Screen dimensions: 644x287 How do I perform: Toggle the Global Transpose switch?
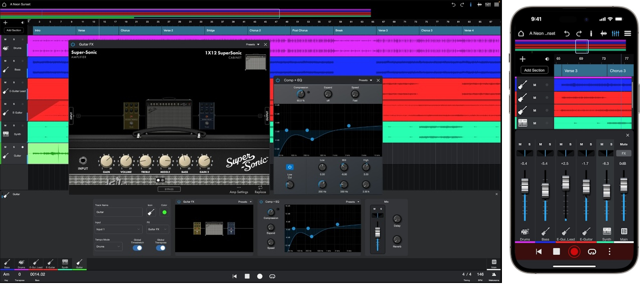(x=161, y=248)
